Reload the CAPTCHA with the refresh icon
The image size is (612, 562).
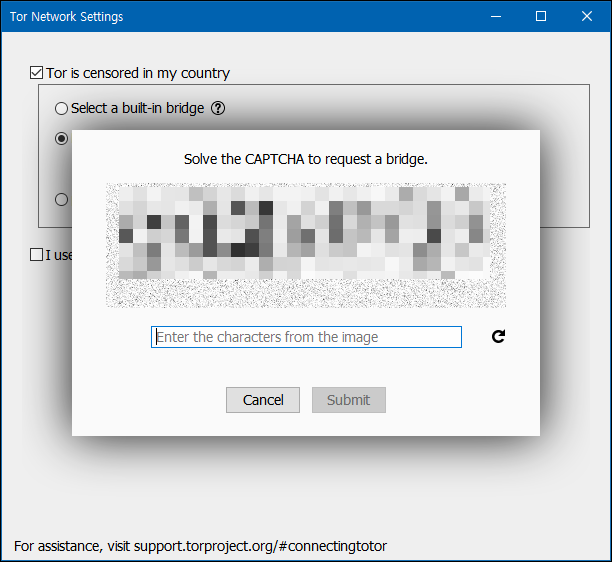tap(498, 336)
